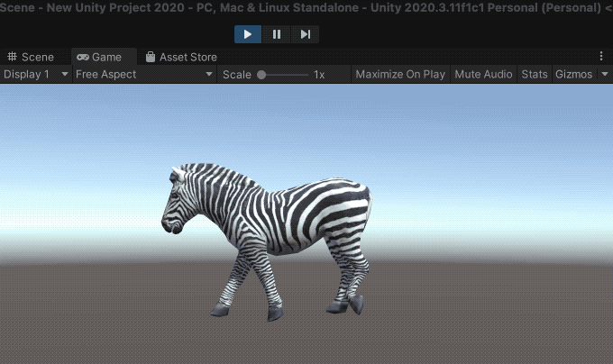Viewport: 613px width, 364px height.
Task: Click the Scale slider handle
Action: click(261, 75)
